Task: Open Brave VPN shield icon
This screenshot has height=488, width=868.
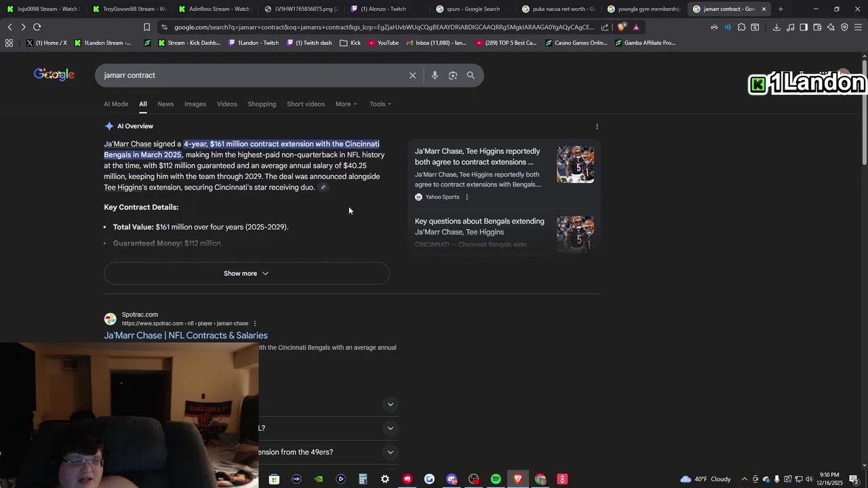Action: tap(844, 27)
